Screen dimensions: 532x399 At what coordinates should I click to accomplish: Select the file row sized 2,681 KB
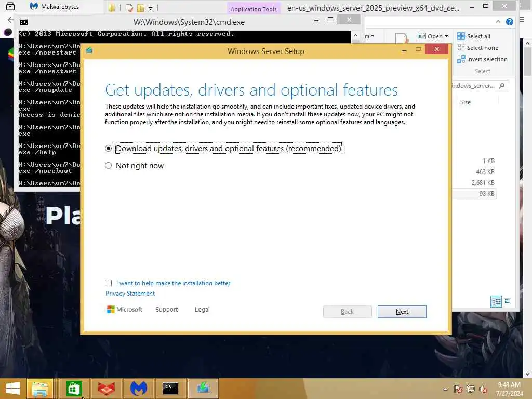[x=474, y=182]
